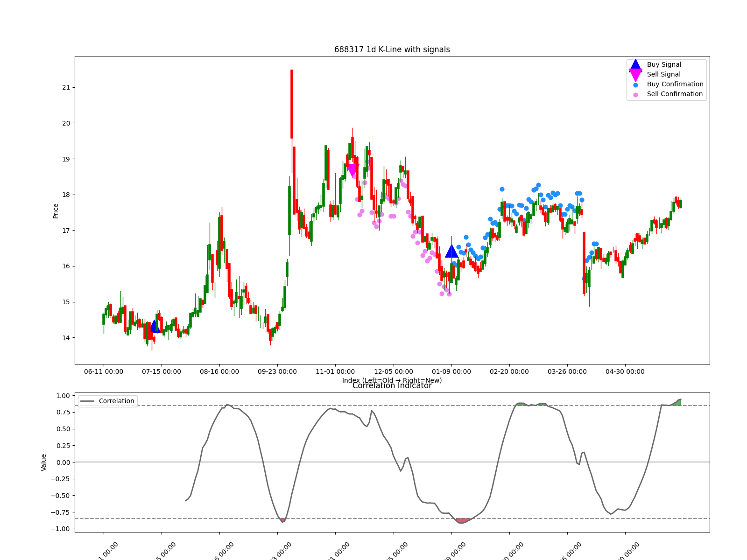Image resolution: width=747 pixels, height=560 pixels.
Task: Click the "Sell Signal" legend label
Action: [x=664, y=74]
